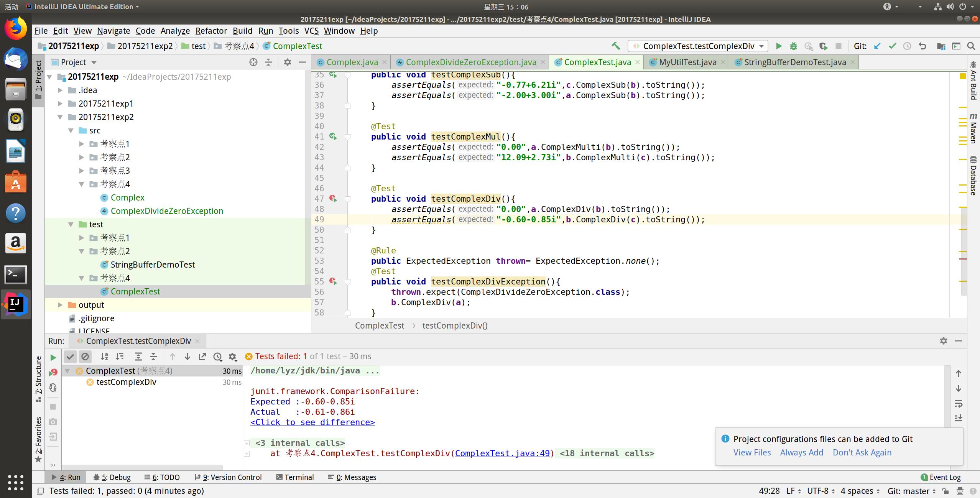The width and height of the screenshot is (980, 498).
Task: Sort tests alphabetically icon
Action: pos(104,357)
